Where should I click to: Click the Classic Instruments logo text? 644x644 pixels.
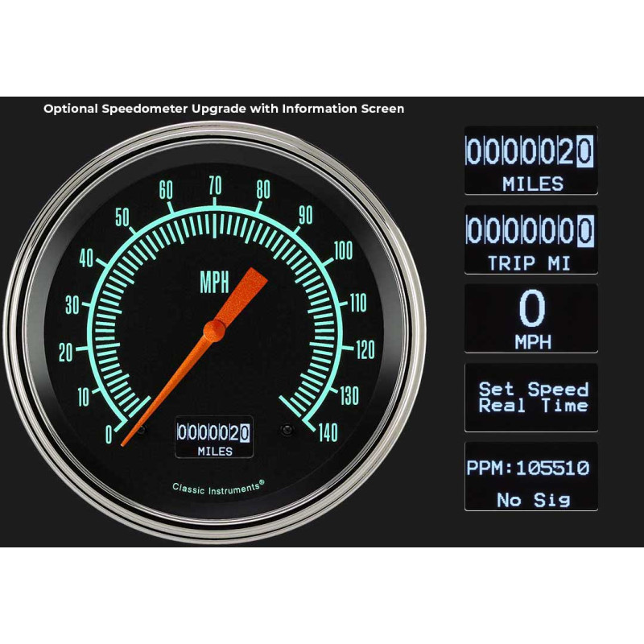pos(218,488)
